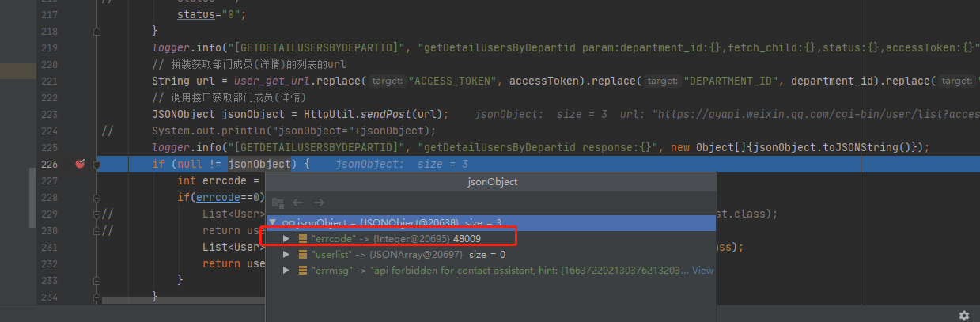This screenshot has height=322, width=980.
Task: Select the userlist row "size = 0" text
Action: coord(487,255)
